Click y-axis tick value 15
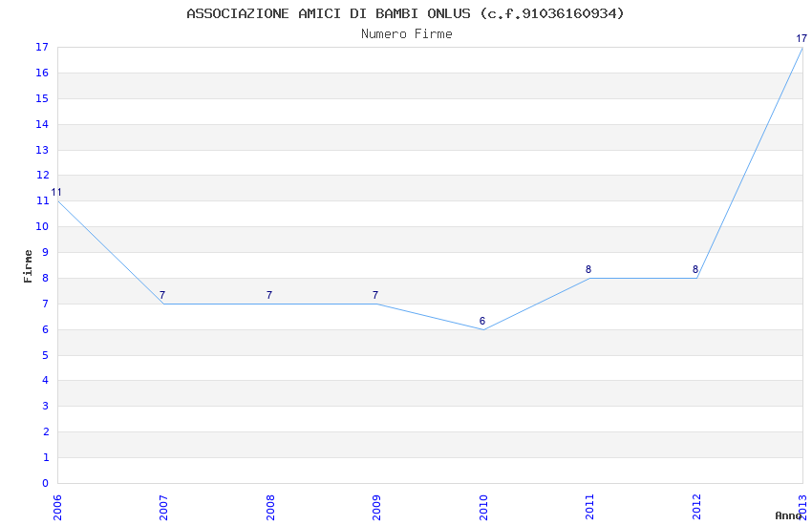 click(x=42, y=98)
